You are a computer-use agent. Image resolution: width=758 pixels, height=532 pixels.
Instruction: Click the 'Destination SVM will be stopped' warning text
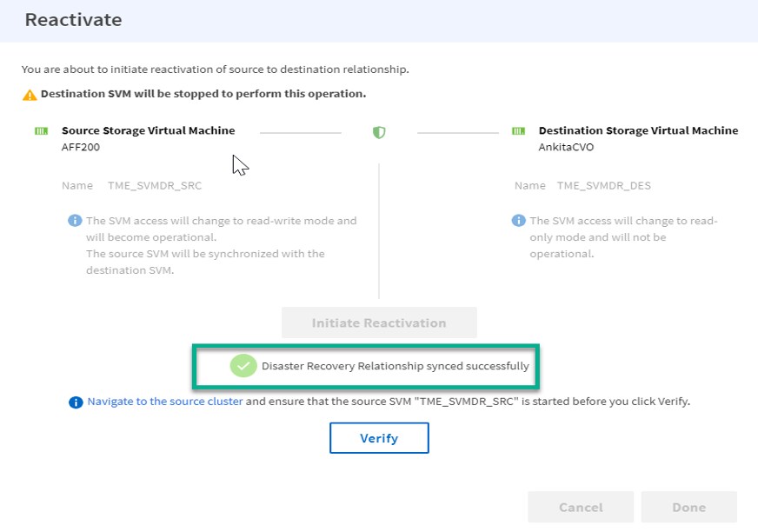(203, 94)
